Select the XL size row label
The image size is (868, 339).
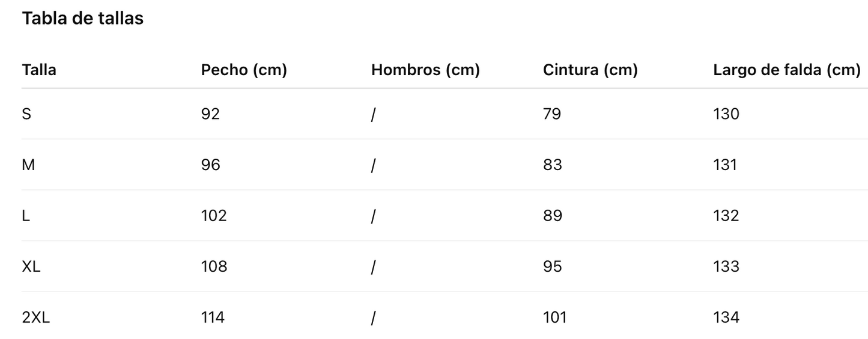(31, 266)
